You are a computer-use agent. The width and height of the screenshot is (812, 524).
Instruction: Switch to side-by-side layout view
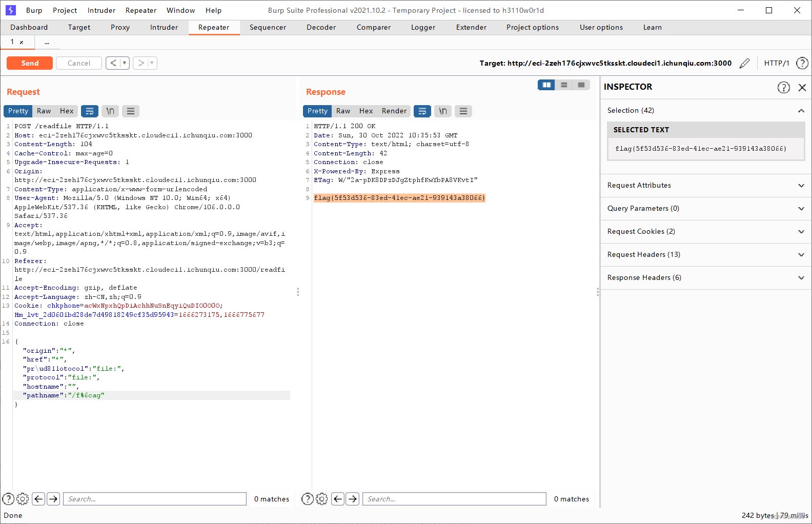tap(546, 85)
